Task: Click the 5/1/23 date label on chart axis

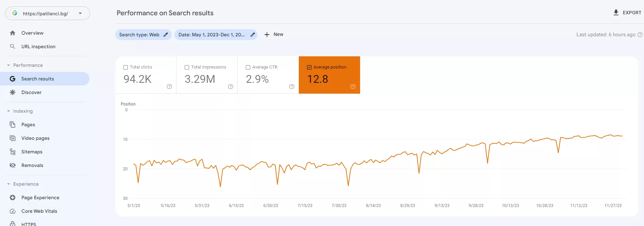Action: [x=134, y=206]
